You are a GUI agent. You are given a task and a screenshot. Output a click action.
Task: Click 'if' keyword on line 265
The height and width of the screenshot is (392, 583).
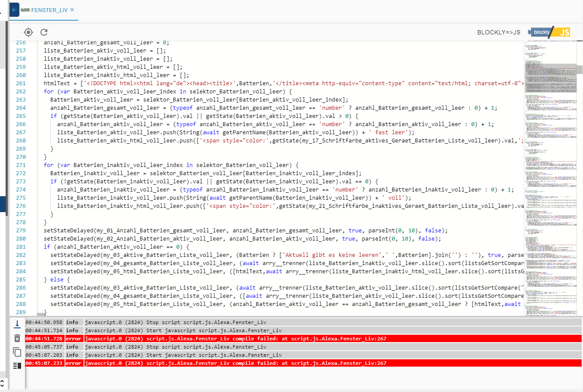53,116
